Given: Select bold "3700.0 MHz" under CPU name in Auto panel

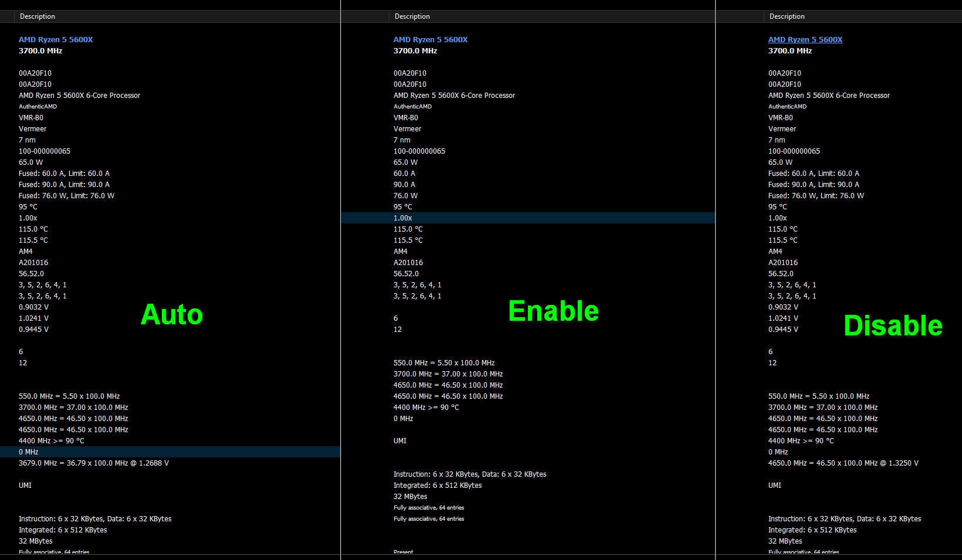Looking at the screenshot, I should point(40,51).
